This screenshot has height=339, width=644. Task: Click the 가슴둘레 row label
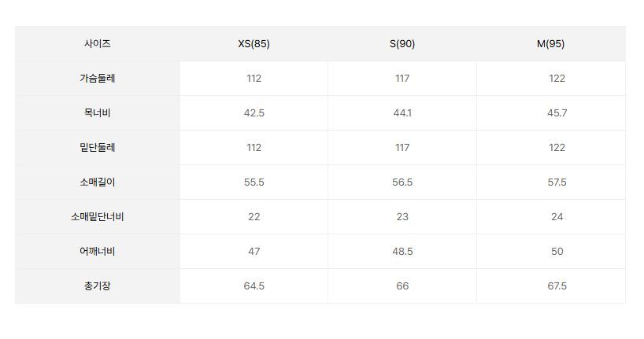98,79
